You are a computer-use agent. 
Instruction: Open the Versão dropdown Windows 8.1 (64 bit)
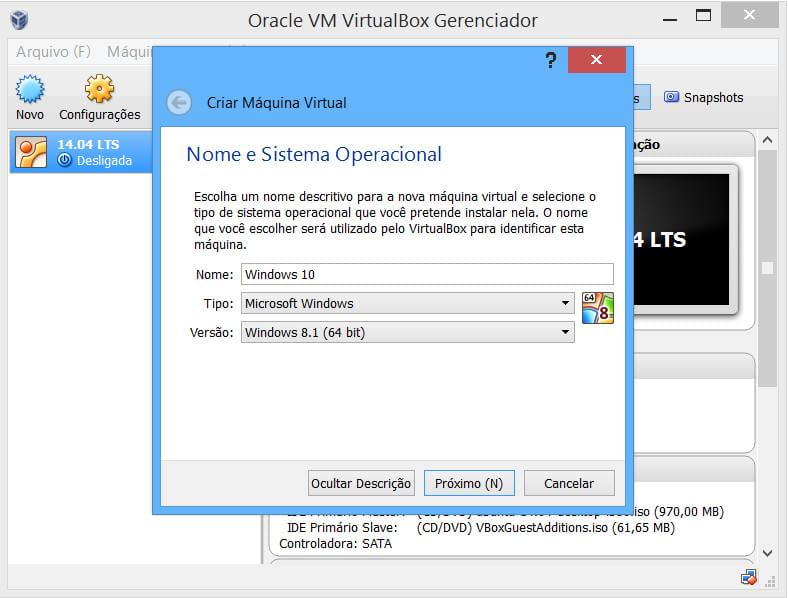pyautogui.click(x=408, y=332)
